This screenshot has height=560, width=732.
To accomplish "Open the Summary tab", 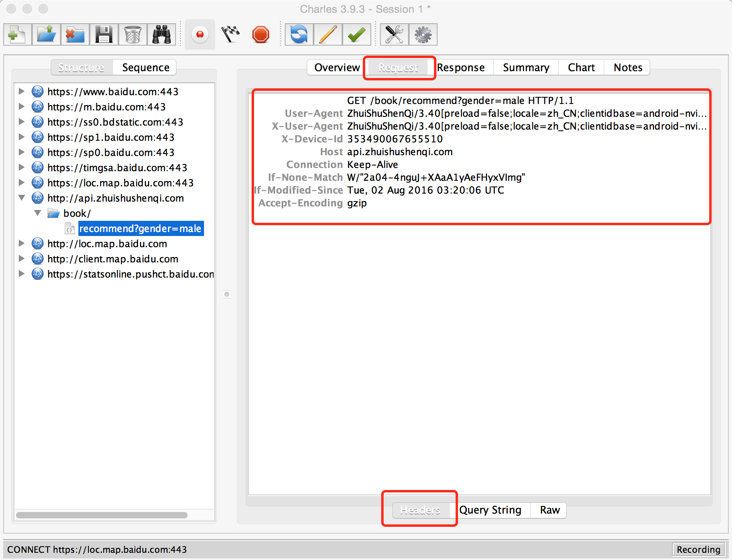I will pyautogui.click(x=526, y=68).
